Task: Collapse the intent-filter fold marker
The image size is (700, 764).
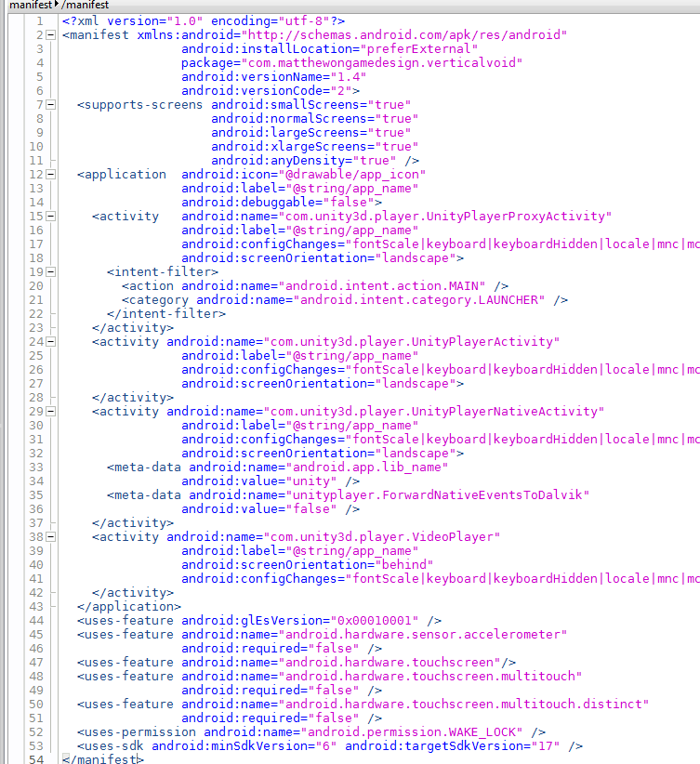Action: (51, 272)
